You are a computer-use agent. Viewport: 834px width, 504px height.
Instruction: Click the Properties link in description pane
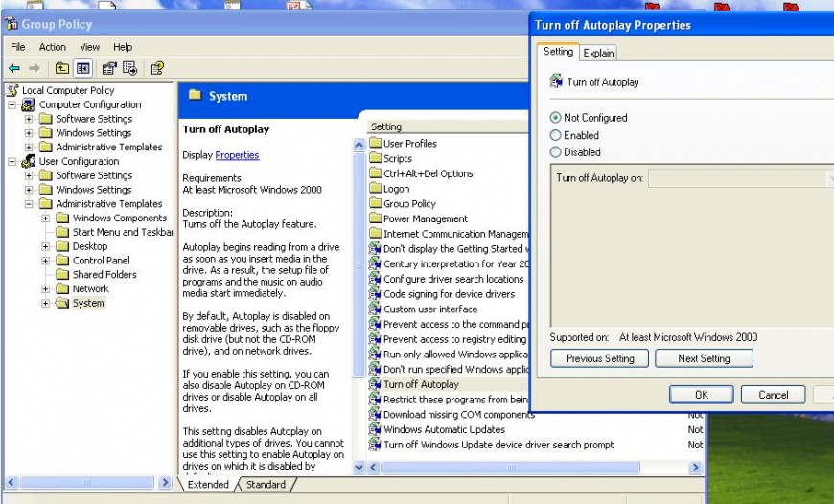(x=237, y=155)
